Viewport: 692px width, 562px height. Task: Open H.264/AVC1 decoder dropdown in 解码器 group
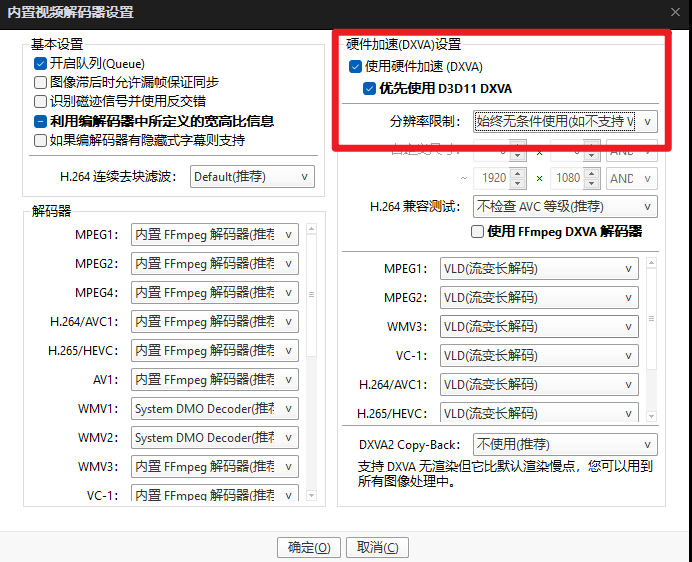pos(214,321)
